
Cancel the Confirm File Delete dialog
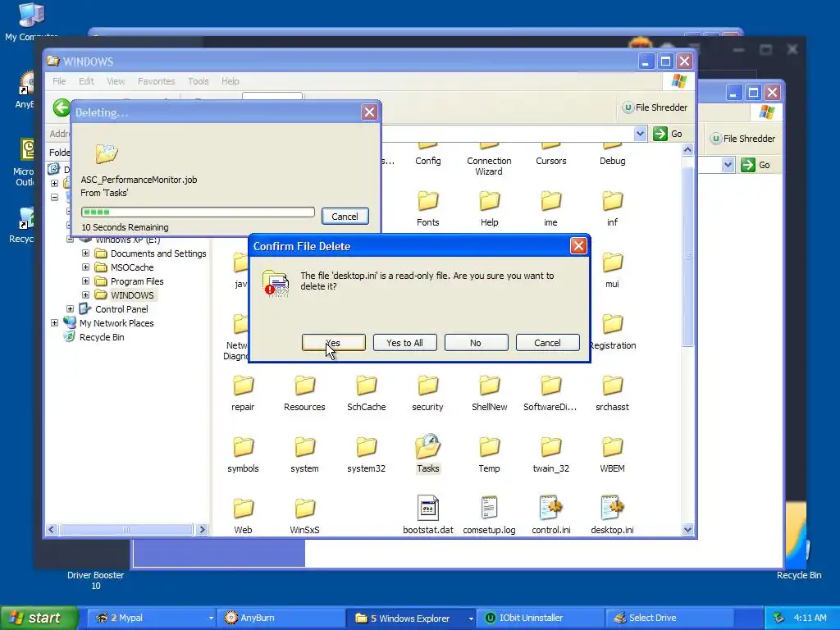click(547, 343)
